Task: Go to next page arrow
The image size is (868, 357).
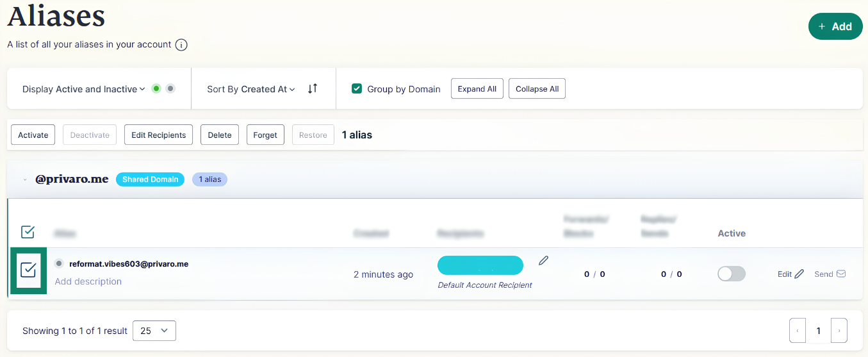Action: point(839,331)
